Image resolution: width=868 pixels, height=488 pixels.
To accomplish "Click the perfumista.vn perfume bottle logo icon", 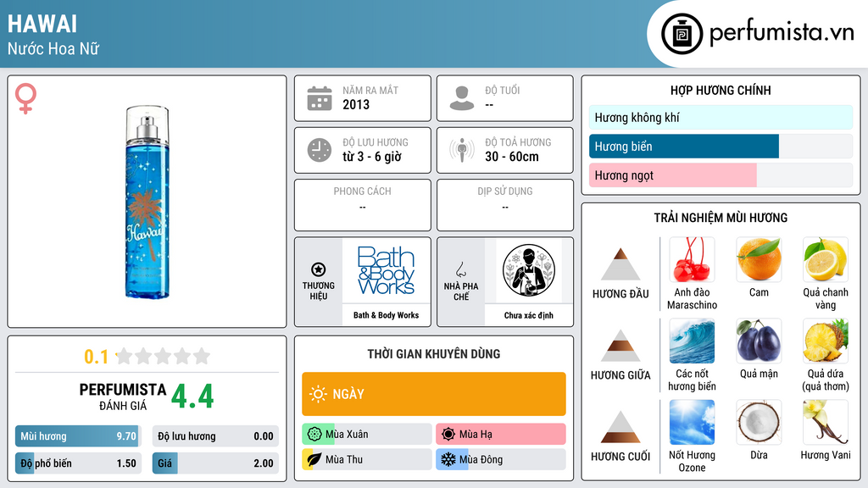I will coord(682,34).
